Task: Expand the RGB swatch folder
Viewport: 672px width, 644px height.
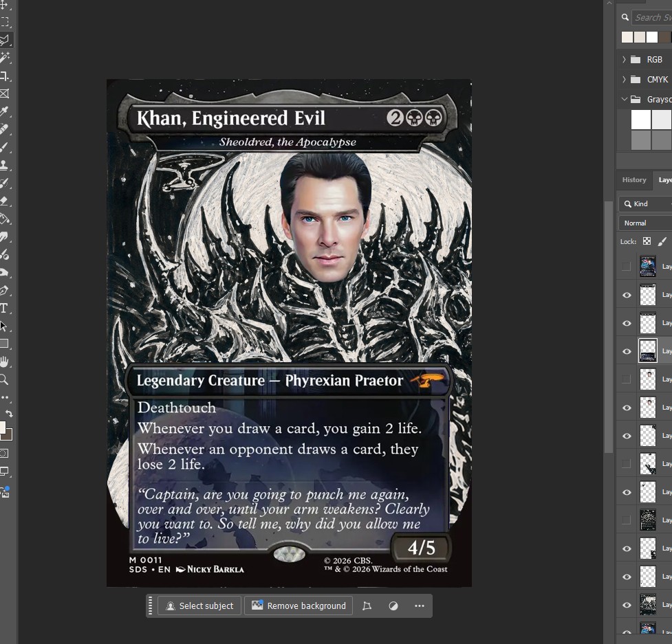Action: click(x=624, y=60)
